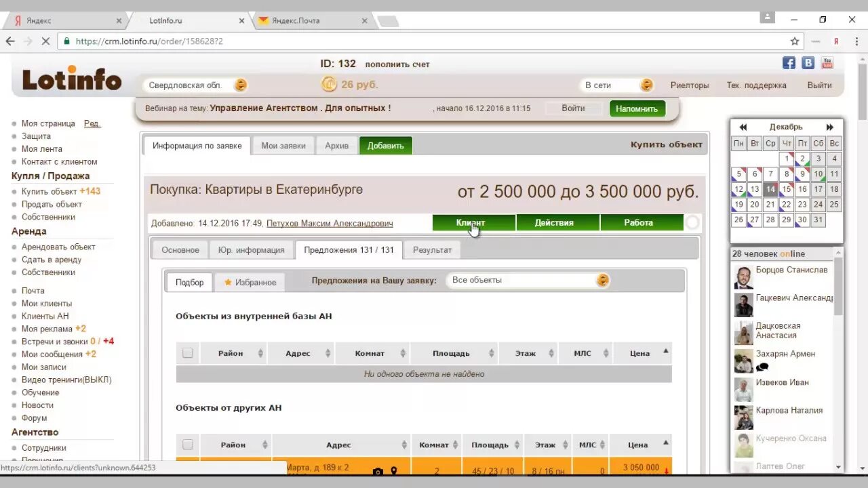Switch to Мои заявки tab
Image resolution: width=868 pixels, height=488 pixels.
point(283,145)
